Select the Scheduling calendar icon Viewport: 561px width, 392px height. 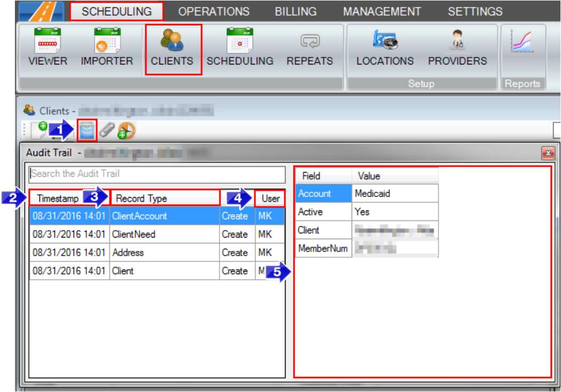click(240, 48)
